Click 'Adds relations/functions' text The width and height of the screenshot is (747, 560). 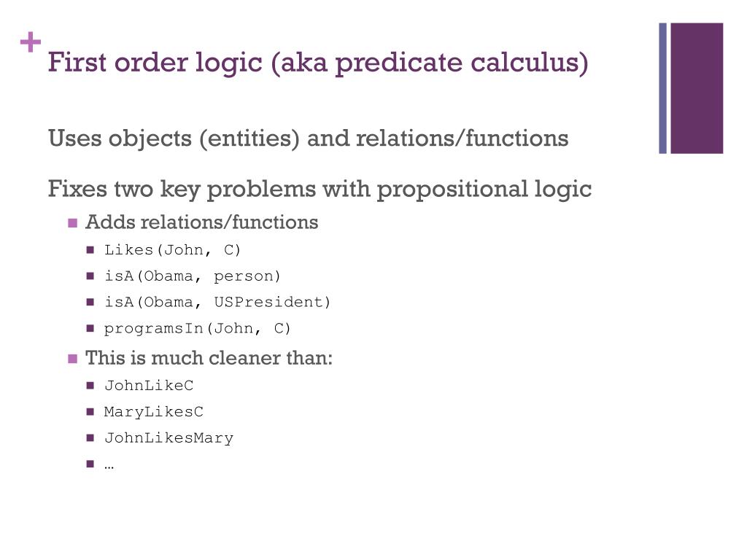point(202,222)
